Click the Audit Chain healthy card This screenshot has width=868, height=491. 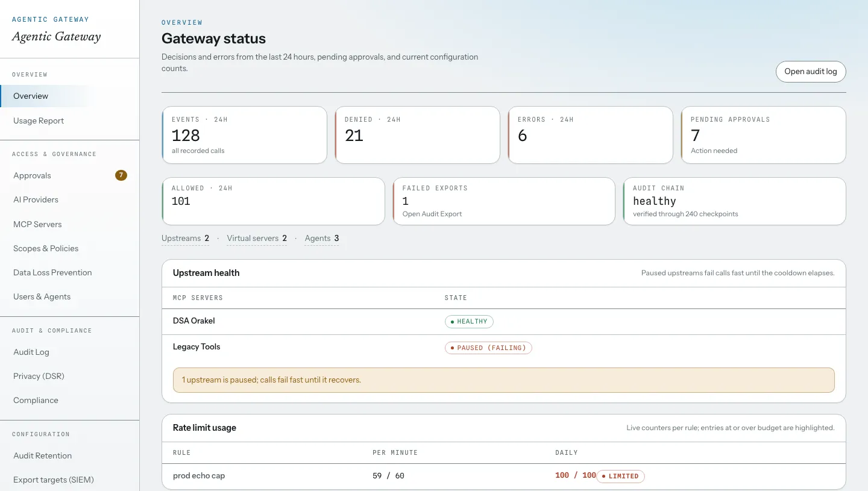pos(734,201)
